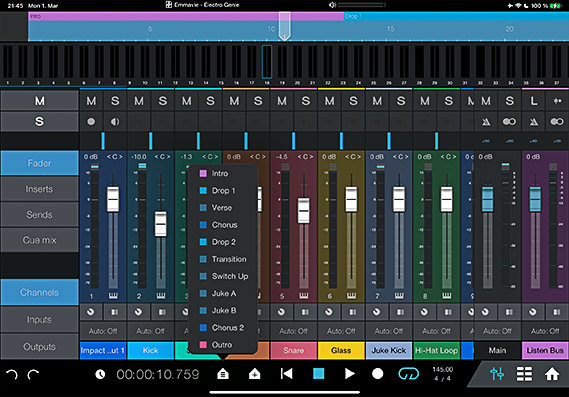Mute the Impact channel

(91, 101)
